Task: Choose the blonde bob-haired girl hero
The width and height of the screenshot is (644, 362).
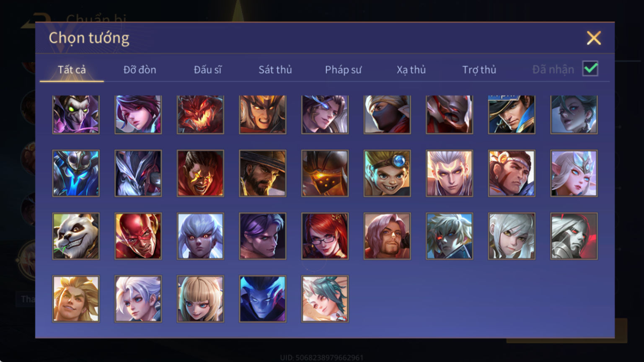Action: [200, 299]
